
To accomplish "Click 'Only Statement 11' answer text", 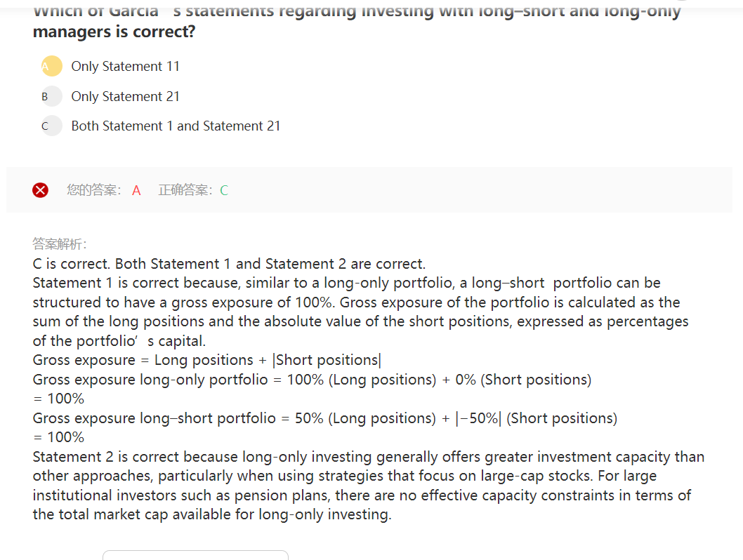I will 126,66.
